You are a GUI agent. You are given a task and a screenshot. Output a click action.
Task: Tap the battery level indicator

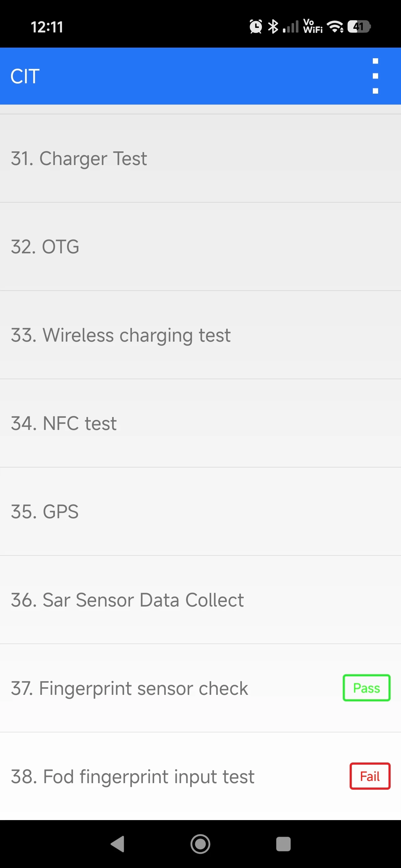tap(359, 27)
